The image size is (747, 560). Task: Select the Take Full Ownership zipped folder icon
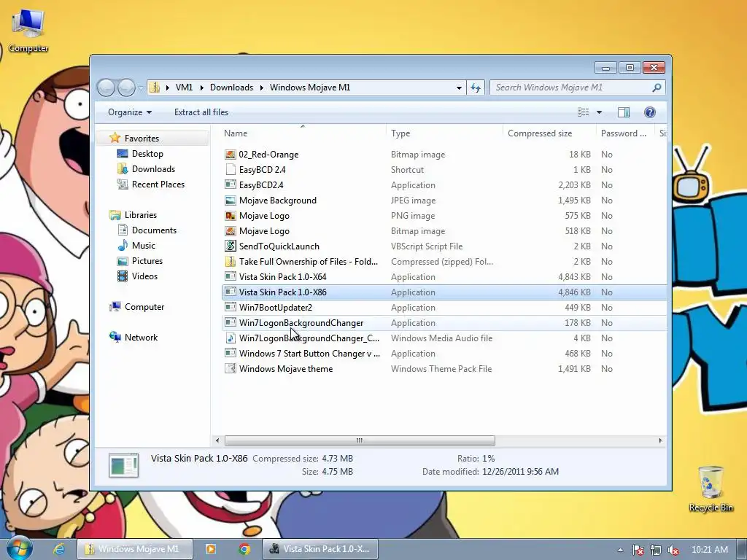point(231,262)
